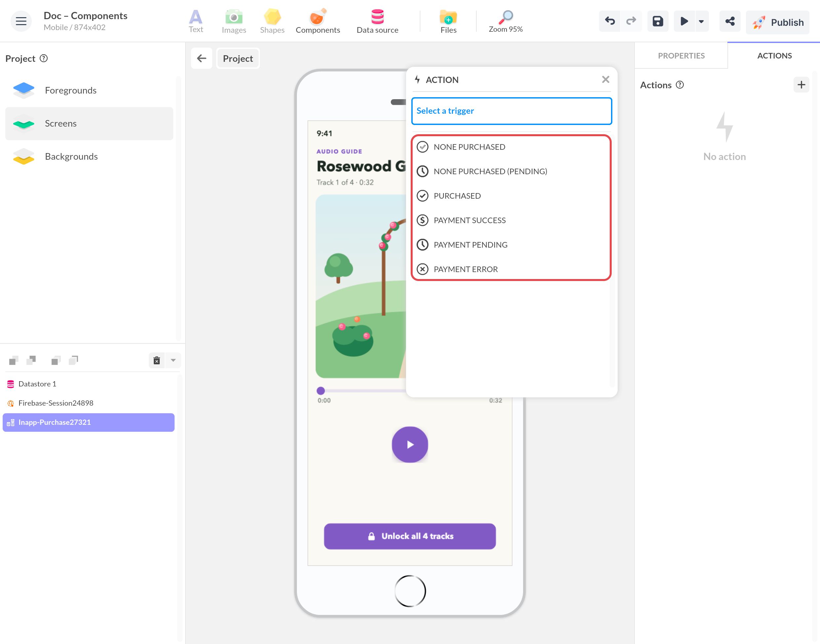The image size is (820, 644).
Task: Open the Images tool
Action: pyautogui.click(x=234, y=21)
